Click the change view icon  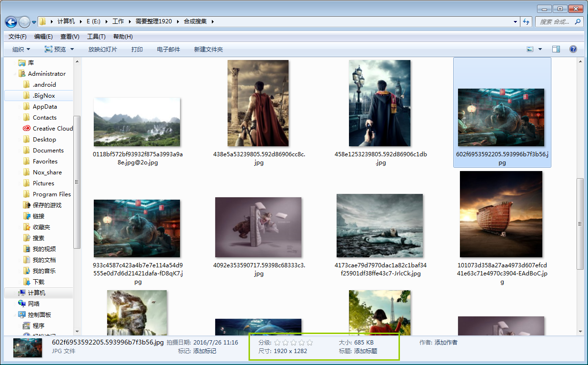[x=530, y=49]
